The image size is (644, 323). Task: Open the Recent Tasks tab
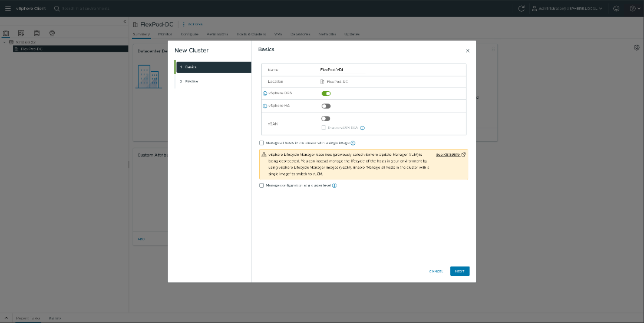tap(28, 318)
